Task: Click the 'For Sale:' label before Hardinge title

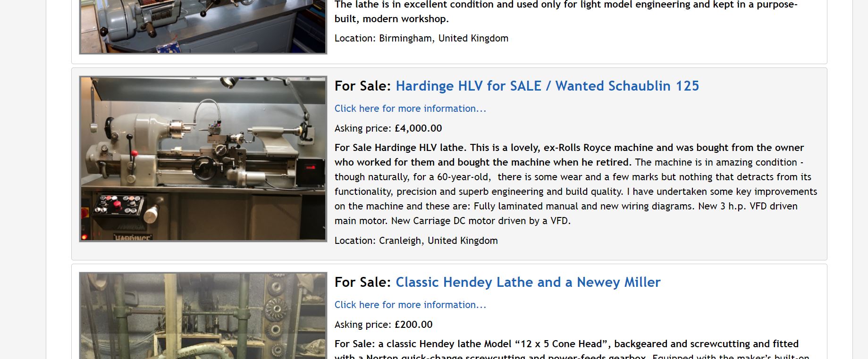Action: coord(363,86)
